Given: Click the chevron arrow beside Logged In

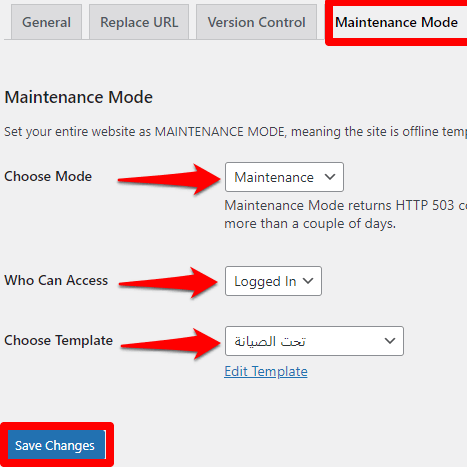Looking at the screenshot, I should 308,281.
